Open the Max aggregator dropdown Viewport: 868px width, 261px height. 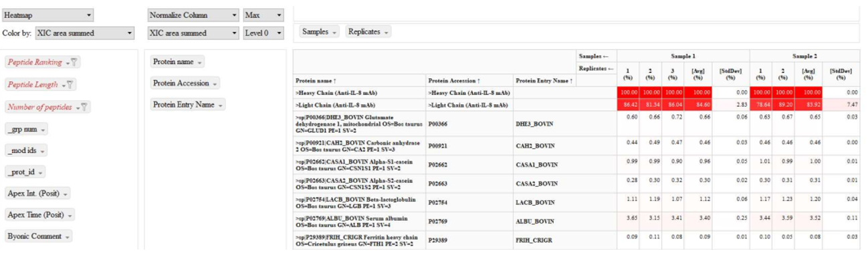pyautogui.click(x=264, y=15)
